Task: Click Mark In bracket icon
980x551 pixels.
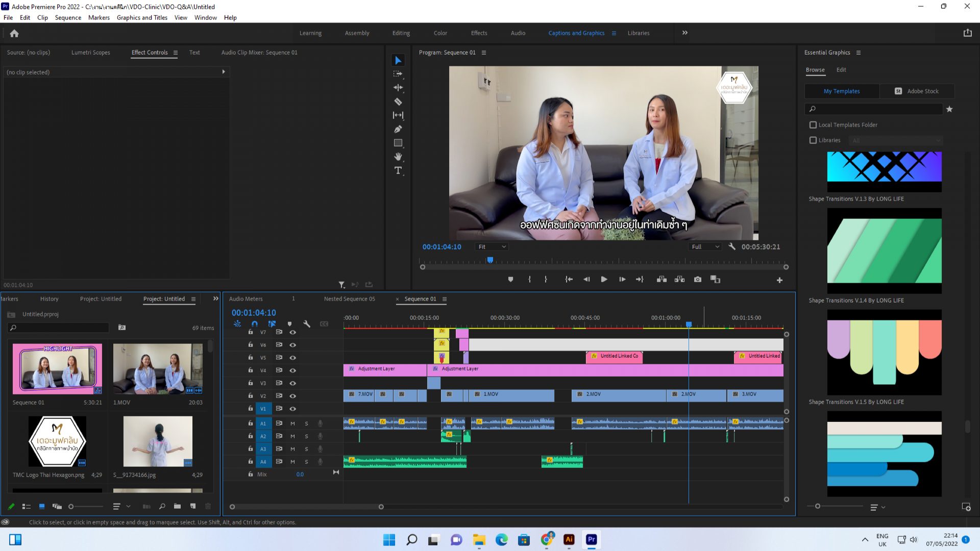Action: tap(529, 280)
